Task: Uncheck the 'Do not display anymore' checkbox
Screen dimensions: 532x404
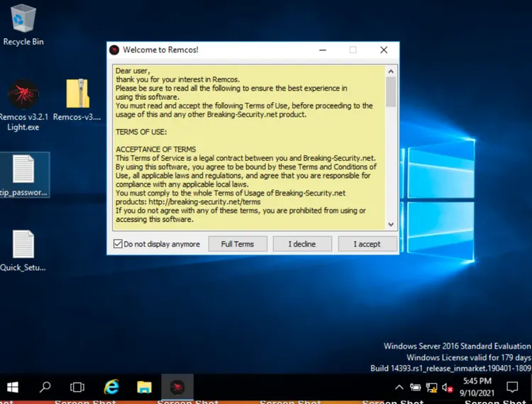Action: pos(118,244)
